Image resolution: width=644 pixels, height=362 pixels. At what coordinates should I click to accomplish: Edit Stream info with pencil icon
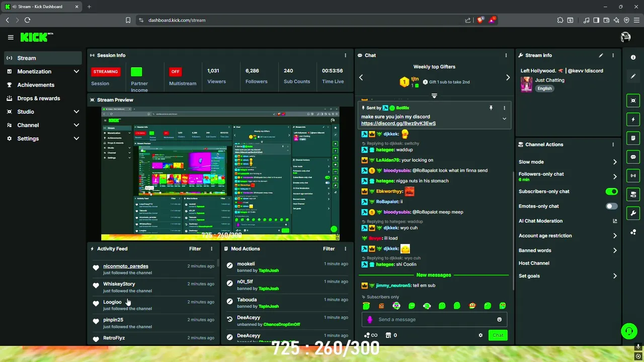point(601,55)
